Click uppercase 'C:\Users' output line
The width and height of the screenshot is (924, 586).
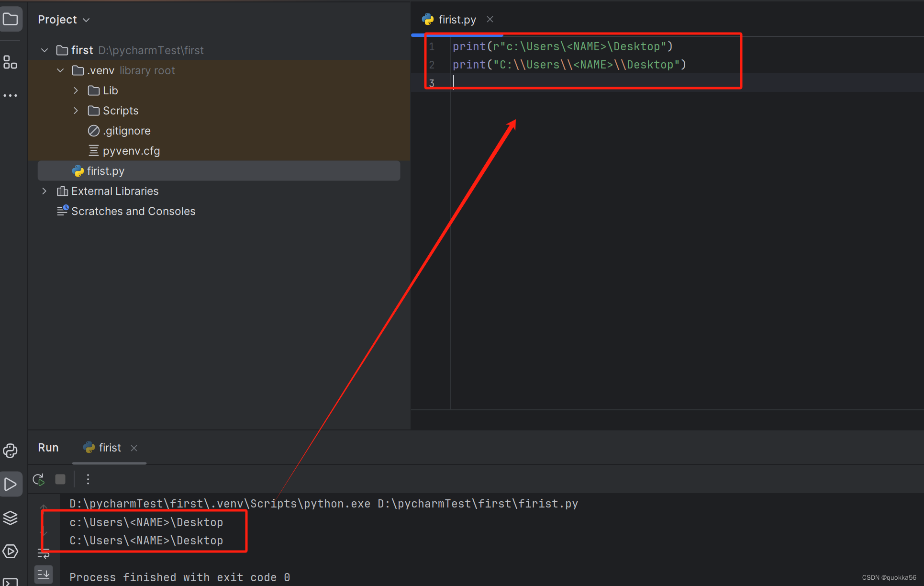146,541
